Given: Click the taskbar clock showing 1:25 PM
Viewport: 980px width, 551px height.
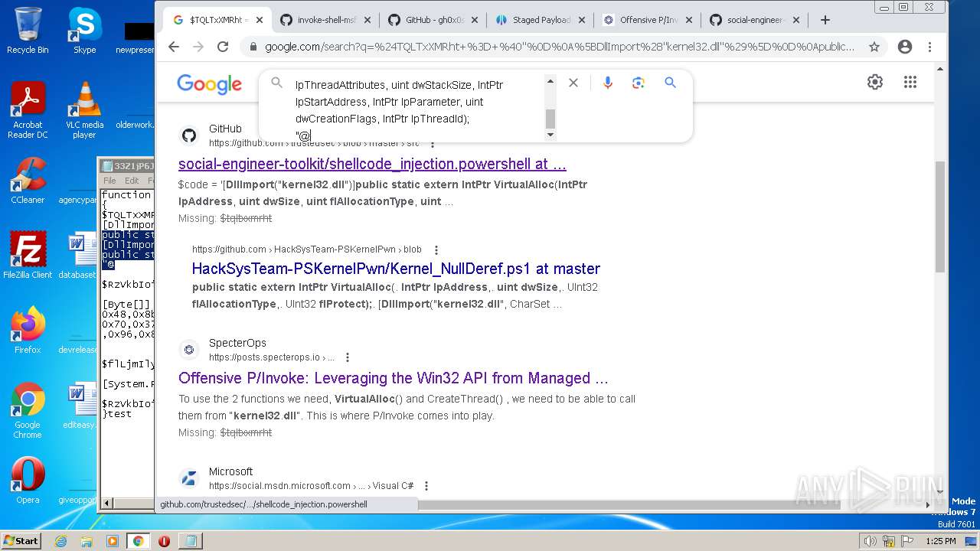Looking at the screenshot, I should click(x=940, y=541).
